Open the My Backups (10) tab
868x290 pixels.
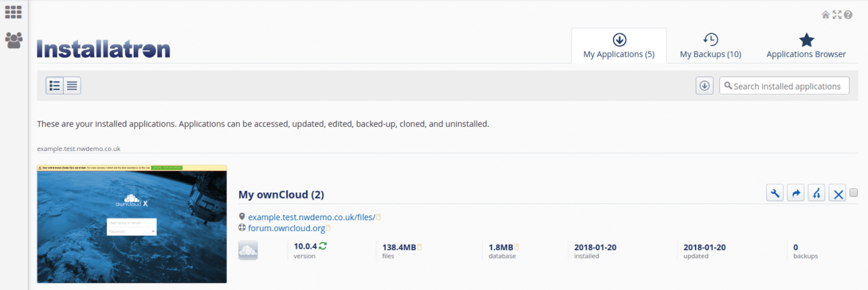(x=711, y=45)
